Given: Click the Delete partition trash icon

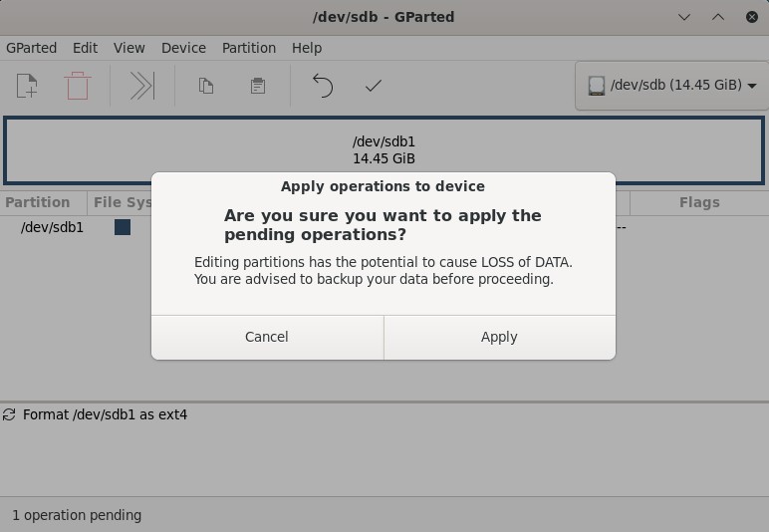Looking at the screenshot, I should 78,86.
